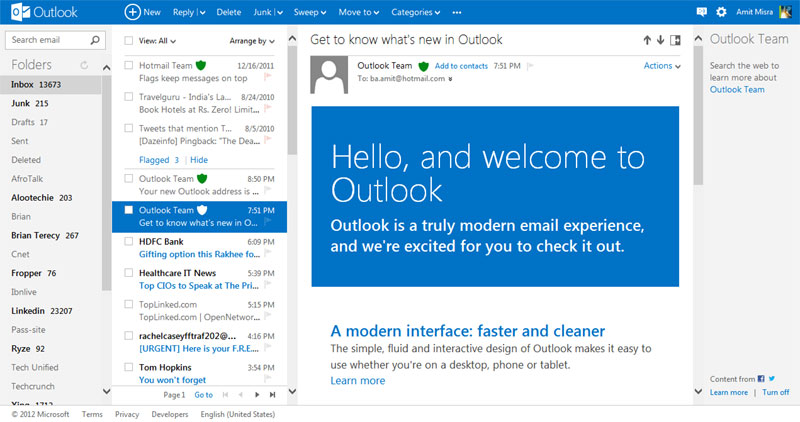Hide the flagged messages section

[x=199, y=160]
